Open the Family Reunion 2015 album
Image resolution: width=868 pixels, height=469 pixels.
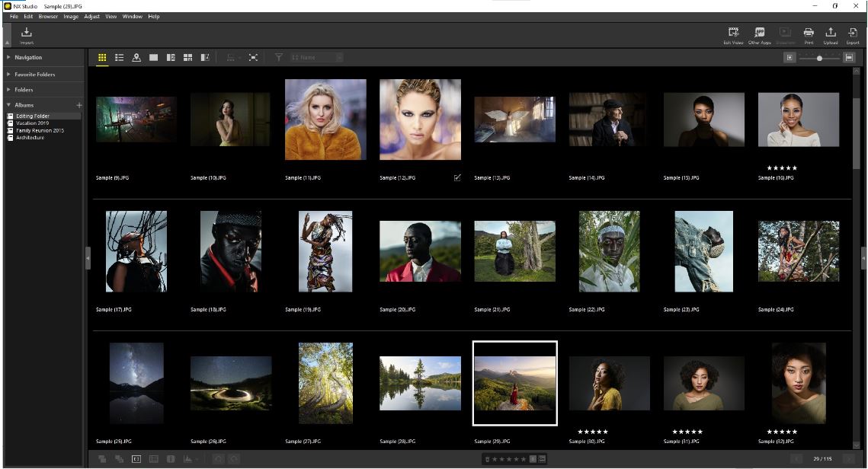click(x=40, y=130)
